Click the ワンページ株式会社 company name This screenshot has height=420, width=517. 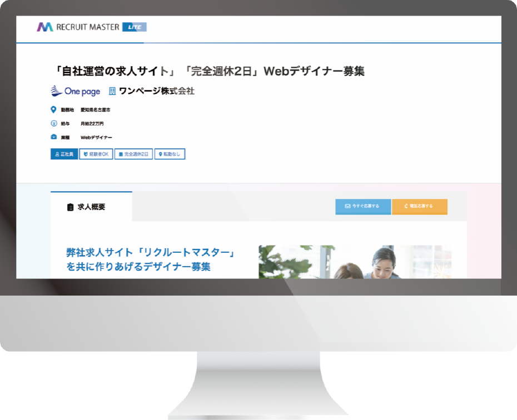(x=156, y=91)
